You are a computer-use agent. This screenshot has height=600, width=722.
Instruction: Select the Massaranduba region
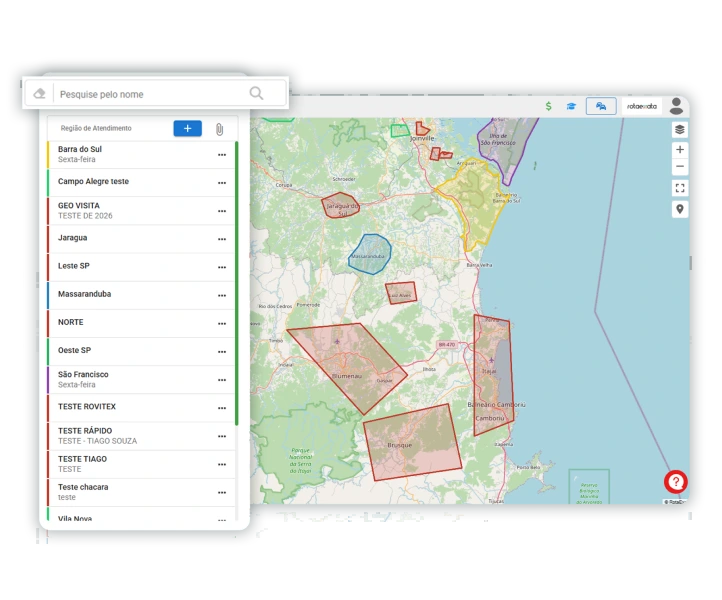point(140,295)
